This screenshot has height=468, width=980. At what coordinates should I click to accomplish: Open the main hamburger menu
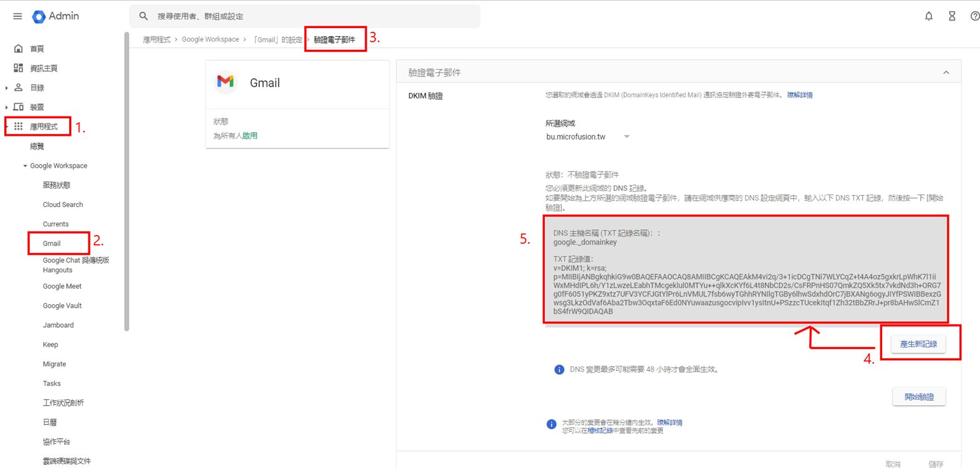pyautogui.click(x=17, y=16)
